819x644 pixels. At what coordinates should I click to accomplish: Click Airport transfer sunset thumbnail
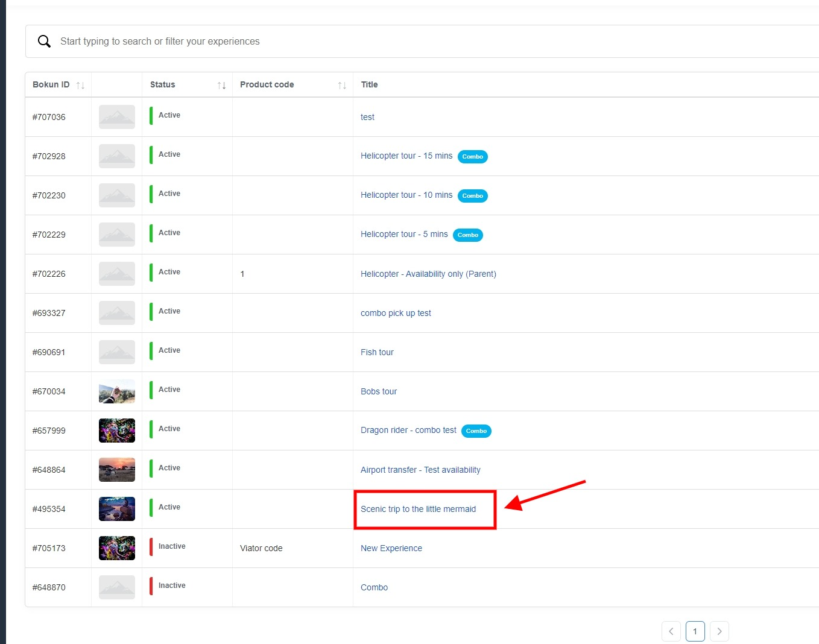click(x=117, y=470)
